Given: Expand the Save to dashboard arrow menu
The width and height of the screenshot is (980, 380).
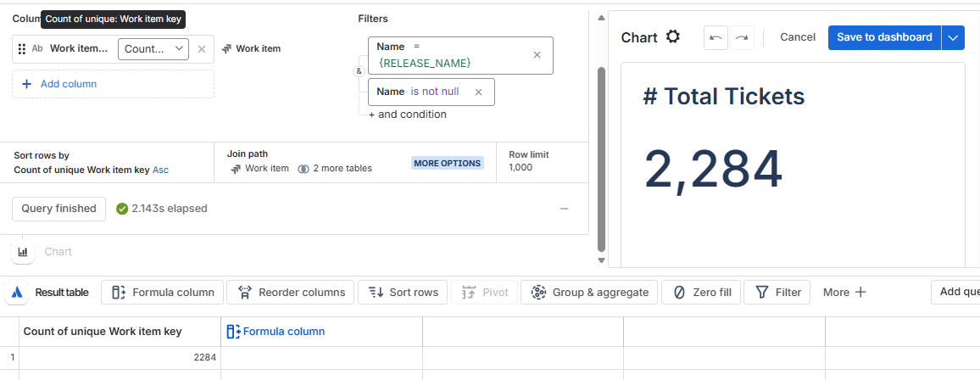Looking at the screenshot, I should tap(953, 37).
